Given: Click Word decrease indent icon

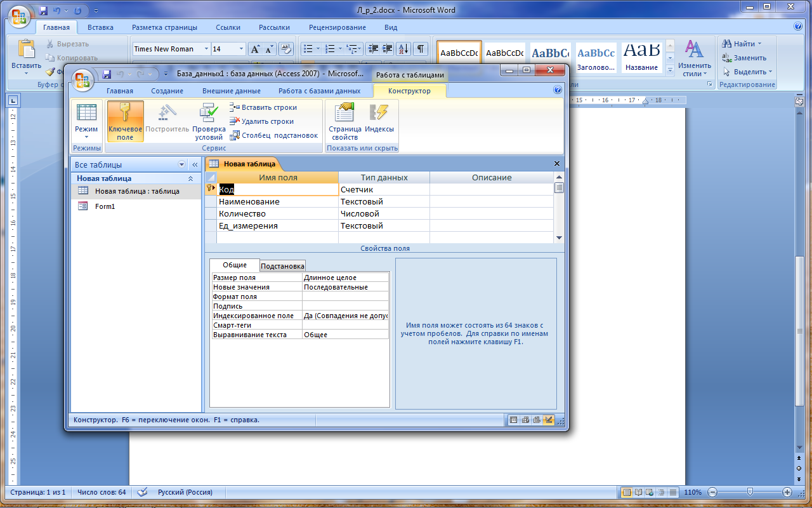Looking at the screenshot, I should pyautogui.click(x=373, y=49).
